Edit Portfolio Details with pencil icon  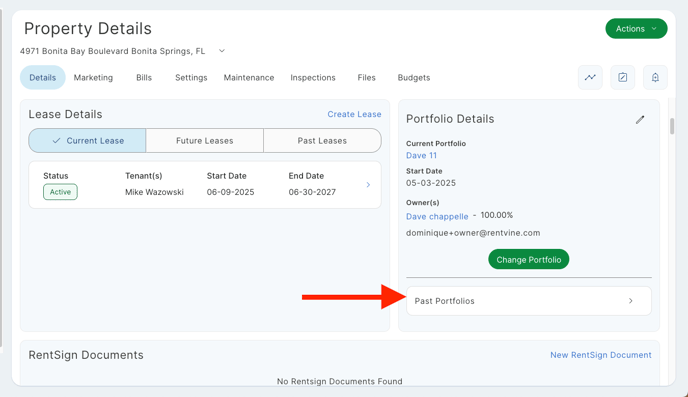(x=640, y=119)
